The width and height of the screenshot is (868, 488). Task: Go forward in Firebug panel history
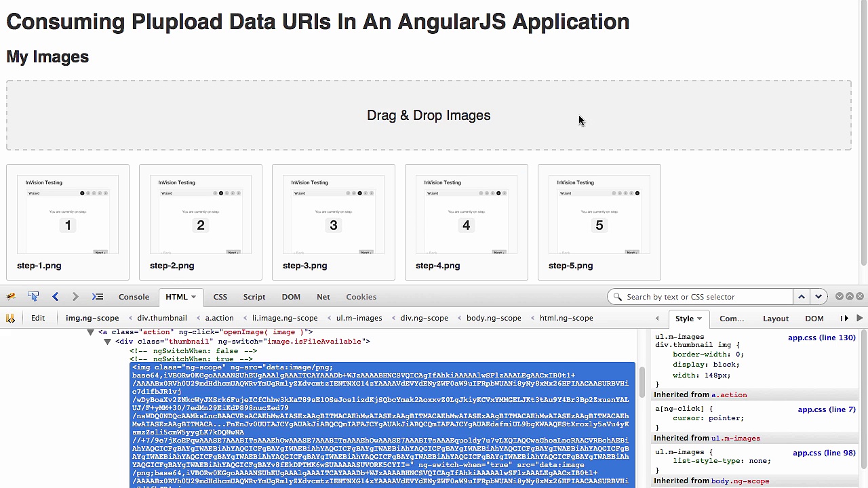pyautogui.click(x=75, y=297)
